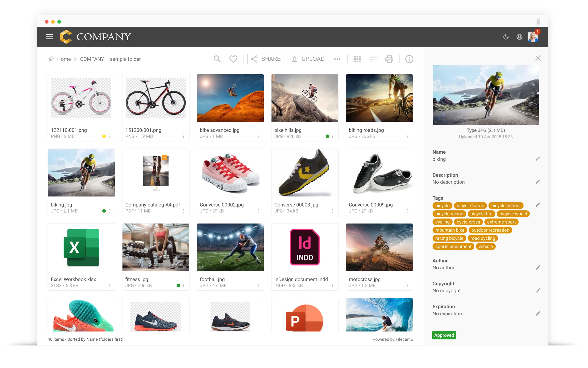Click the 'extreme sport' tag
Viewport: 588px width, 368px height.
(501, 222)
